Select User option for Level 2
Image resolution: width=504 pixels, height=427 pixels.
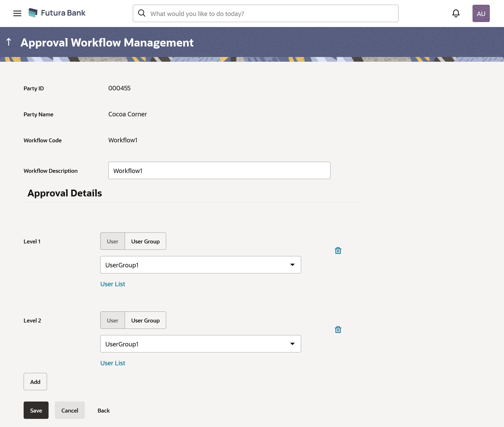point(112,320)
